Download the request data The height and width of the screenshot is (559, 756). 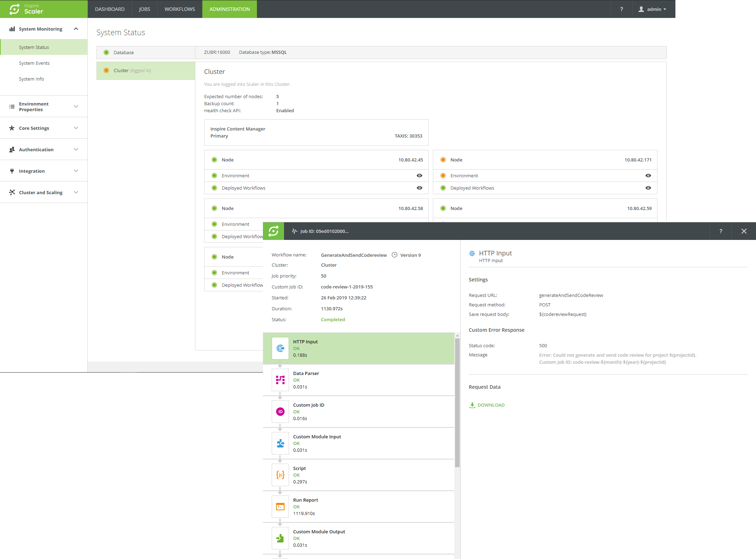(487, 405)
